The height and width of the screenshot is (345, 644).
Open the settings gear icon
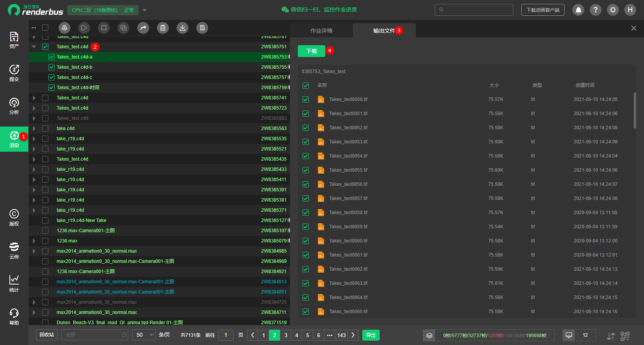point(613,10)
